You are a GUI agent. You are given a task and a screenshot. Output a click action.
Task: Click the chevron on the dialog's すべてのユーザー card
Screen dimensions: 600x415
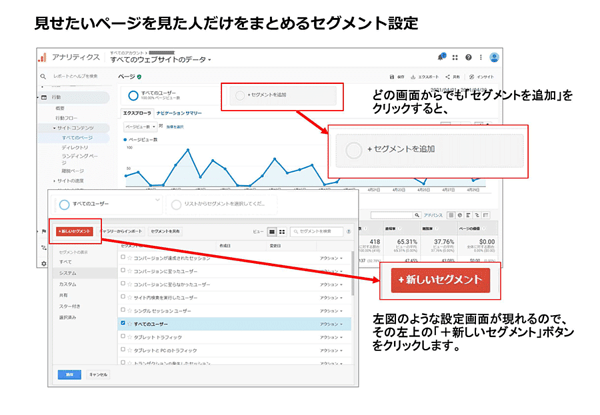(x=157, y=200)
